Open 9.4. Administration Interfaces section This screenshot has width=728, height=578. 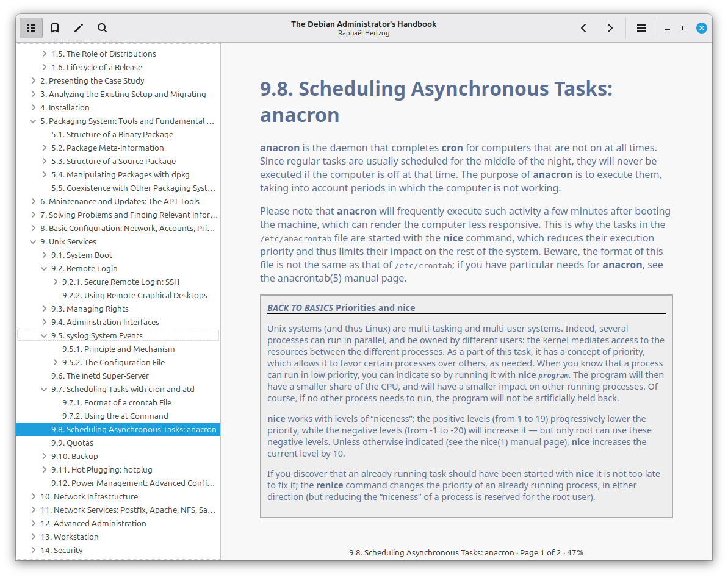coord(118,323)
